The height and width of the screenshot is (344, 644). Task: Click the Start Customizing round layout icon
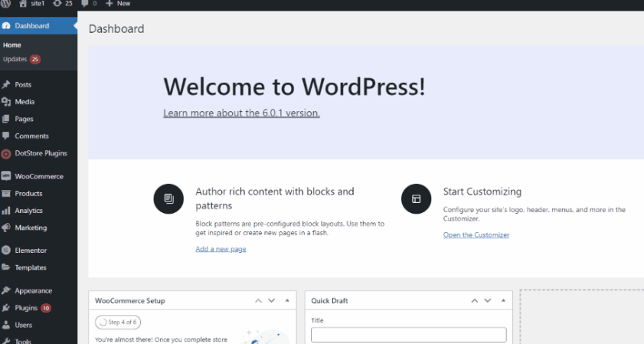(416, 199)
